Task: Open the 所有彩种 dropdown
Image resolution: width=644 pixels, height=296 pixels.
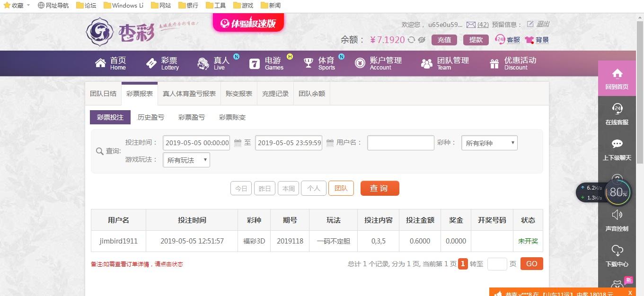Action: click(489, 142)
